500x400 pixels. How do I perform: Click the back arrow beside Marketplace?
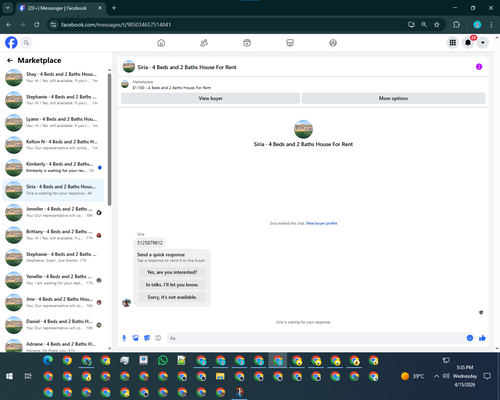(10, 60)
